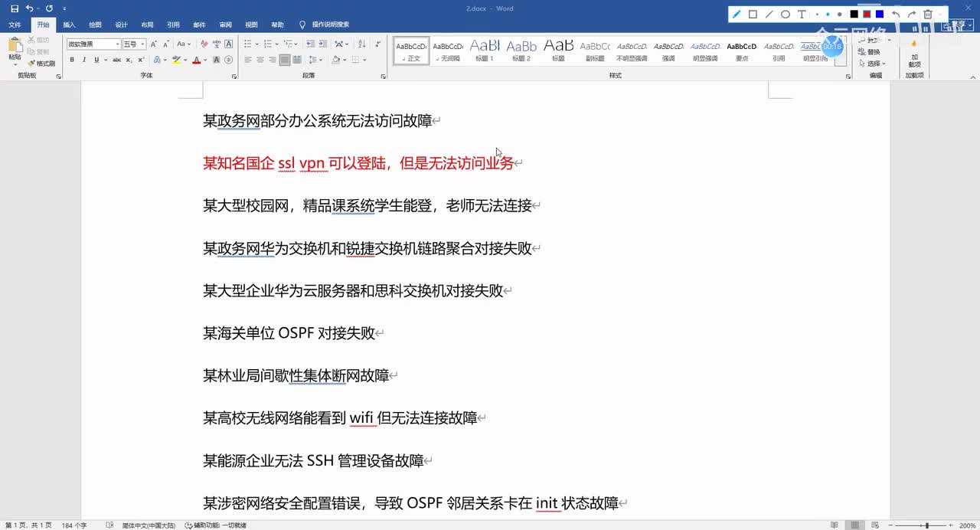Open the 选择 (Select) dropdown
This screenshot has width=980, height=530.
click(x=873, y=64)
